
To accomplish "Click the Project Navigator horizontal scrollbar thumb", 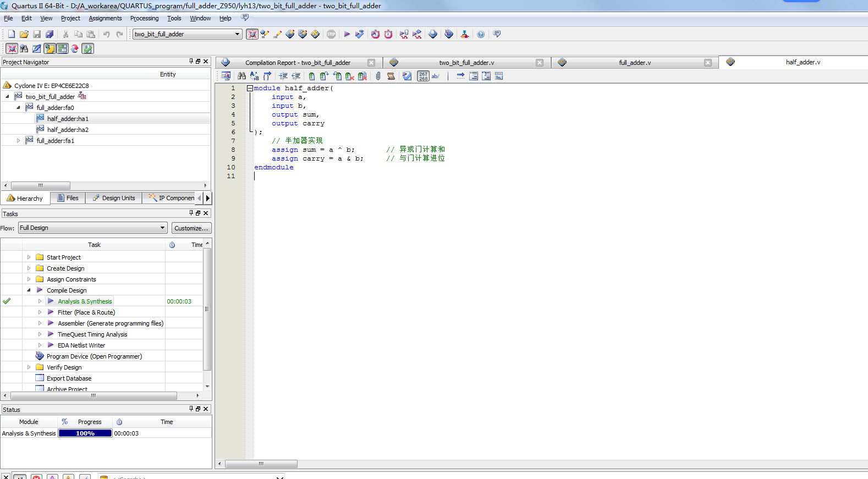I will tap(40, 185).
